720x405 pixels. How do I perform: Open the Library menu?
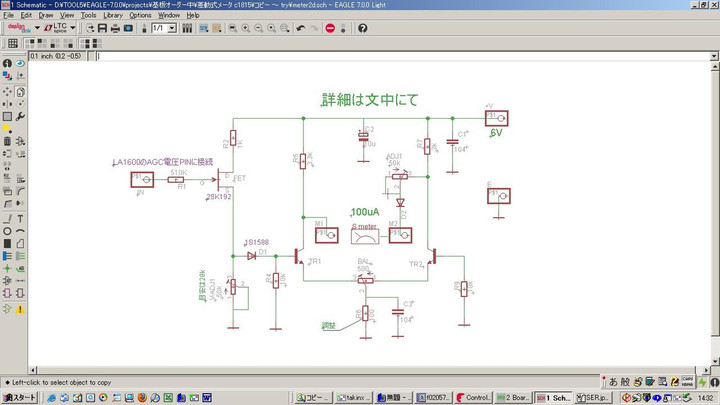pos(112,15)
